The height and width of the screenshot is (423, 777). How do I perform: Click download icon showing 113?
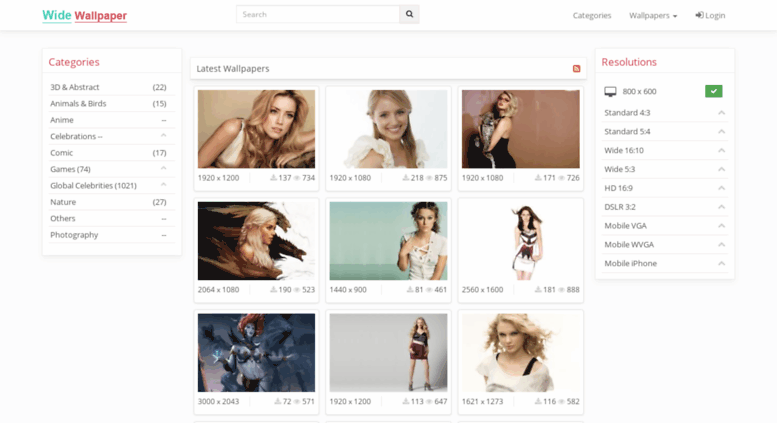coord(405,401)
